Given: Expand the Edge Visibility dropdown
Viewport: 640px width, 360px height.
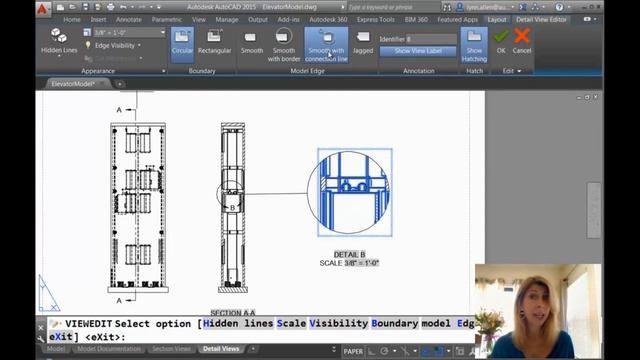Looking at the screenshot, I should pos(139,46).
